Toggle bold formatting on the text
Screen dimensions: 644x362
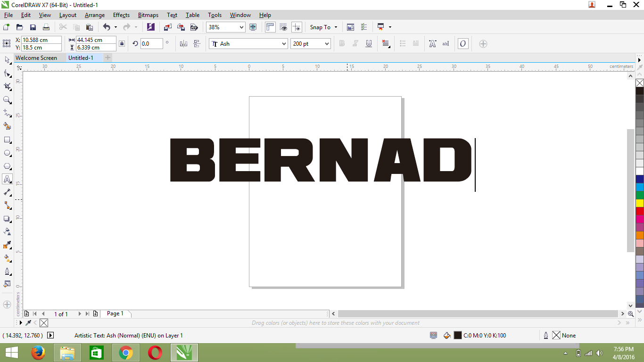coord(341,43)
